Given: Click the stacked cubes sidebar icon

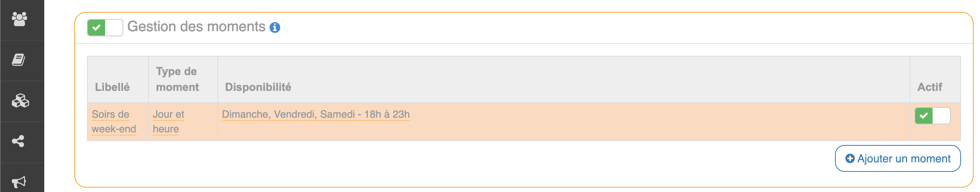Looking at the screenshot, I should pos(20,101).
